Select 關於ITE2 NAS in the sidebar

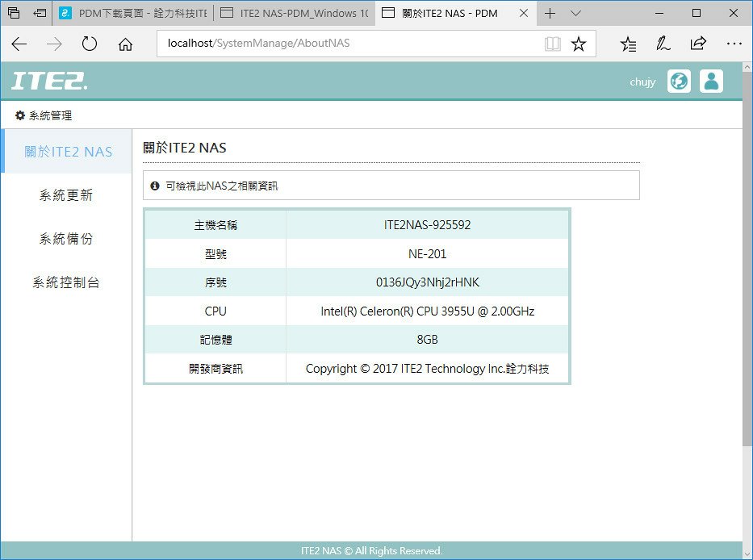tap(66, 151)
